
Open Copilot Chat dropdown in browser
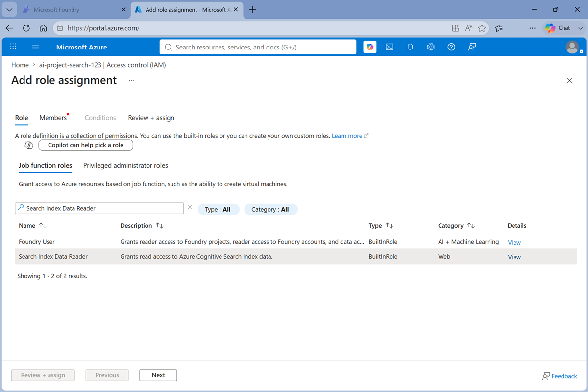581,28
